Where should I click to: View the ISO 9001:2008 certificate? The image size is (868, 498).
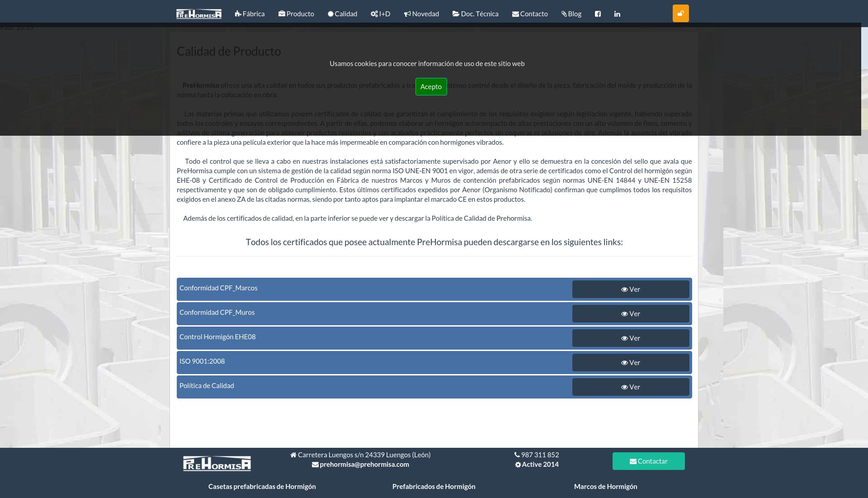[630, 363]
